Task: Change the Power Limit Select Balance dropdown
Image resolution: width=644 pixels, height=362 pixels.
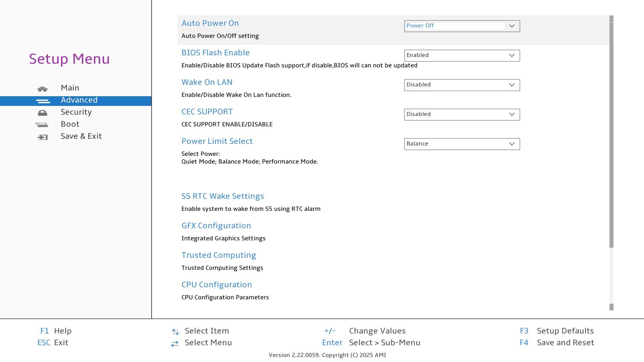Action: click(x=462, y=144)
